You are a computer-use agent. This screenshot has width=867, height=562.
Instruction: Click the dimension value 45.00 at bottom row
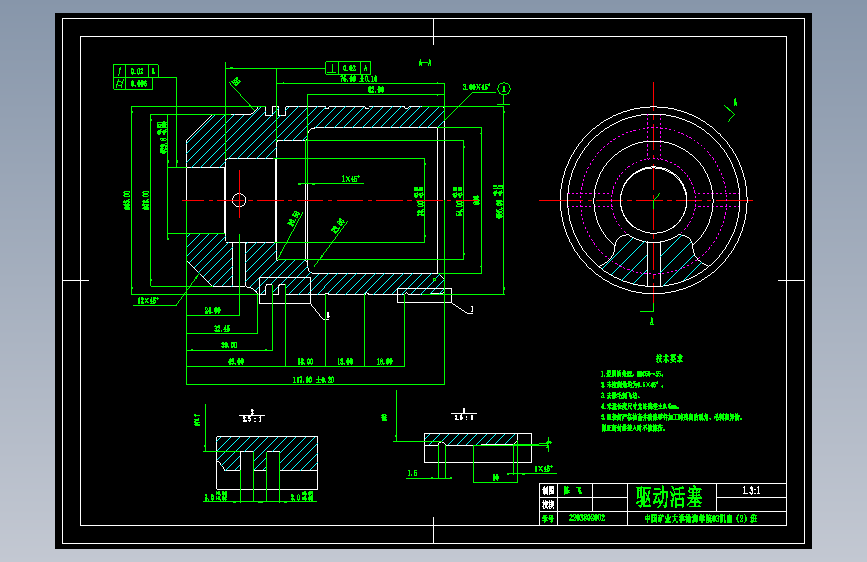pyautogui.click(x=236, y=362)
